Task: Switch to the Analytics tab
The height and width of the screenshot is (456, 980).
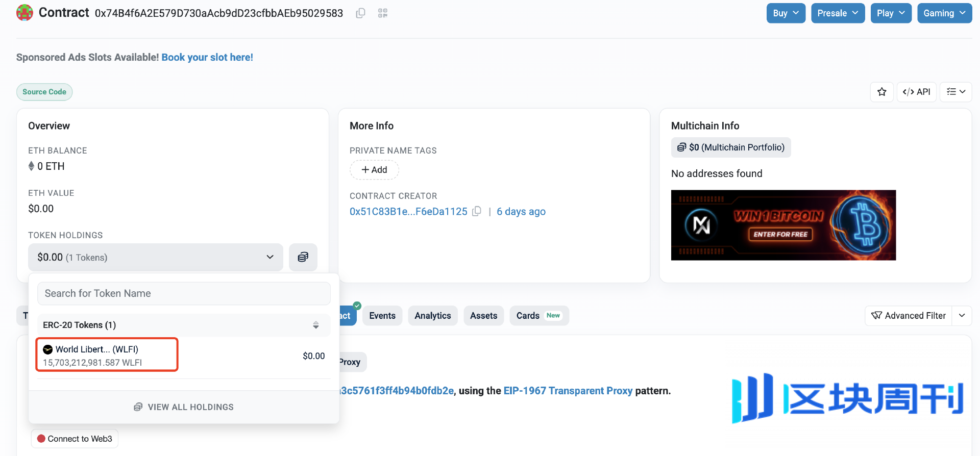Action: 432,316
